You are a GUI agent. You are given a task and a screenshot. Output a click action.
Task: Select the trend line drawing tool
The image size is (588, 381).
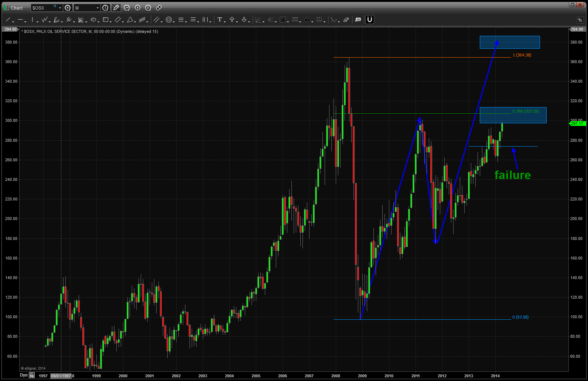[x=8, y=20]
